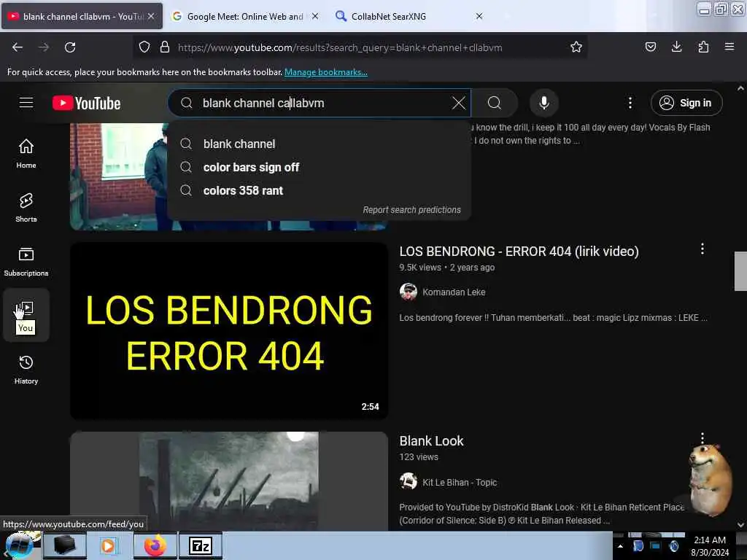Select the 'color bars sign off' suggestion
Viewport: 747px width, 560px height.
coord(320,167)
